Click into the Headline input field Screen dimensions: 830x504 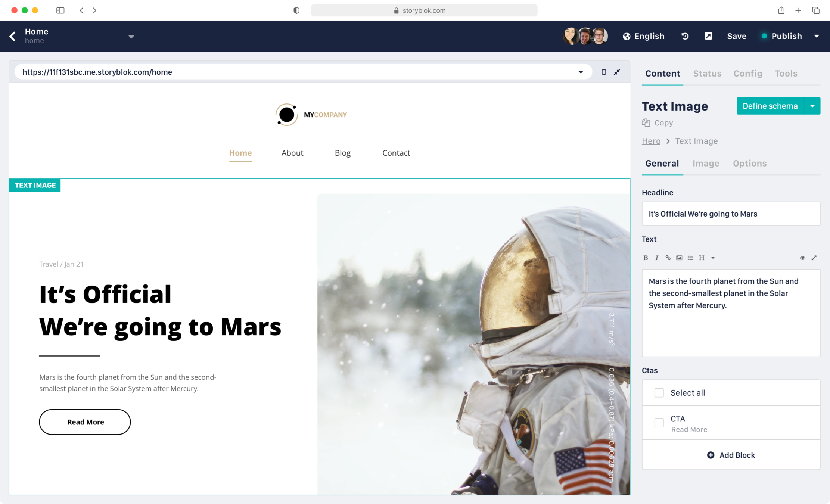[x=731, y=214]
